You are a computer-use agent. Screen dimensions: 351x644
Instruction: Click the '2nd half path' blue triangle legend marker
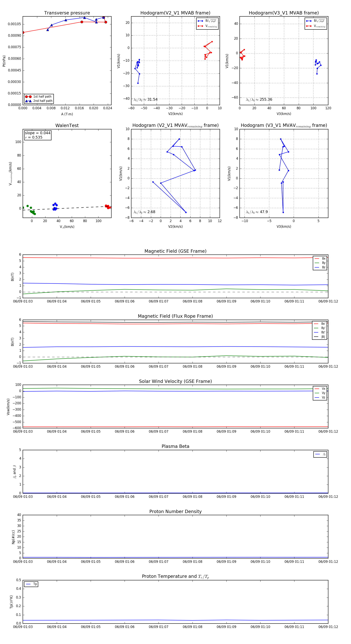coord(28,101)
